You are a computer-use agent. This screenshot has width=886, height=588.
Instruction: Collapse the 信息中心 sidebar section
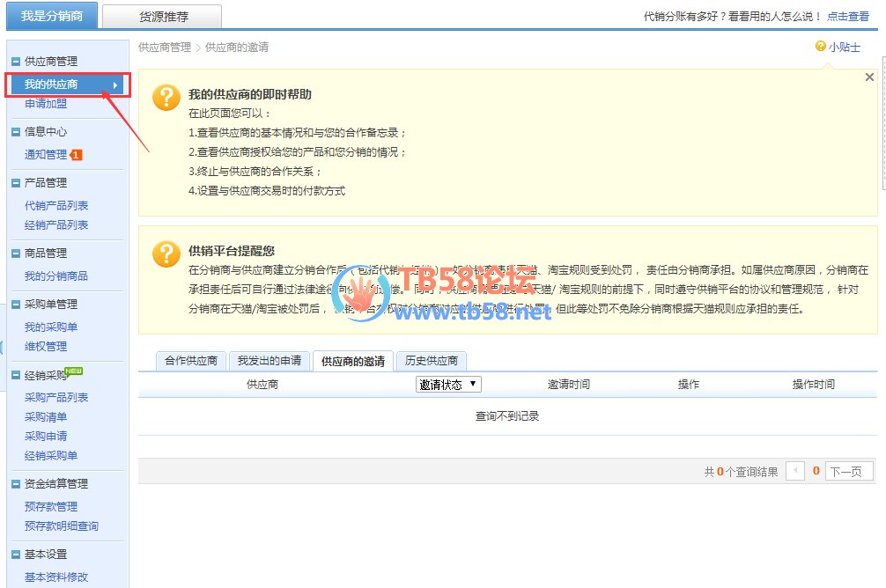(15, 132)
